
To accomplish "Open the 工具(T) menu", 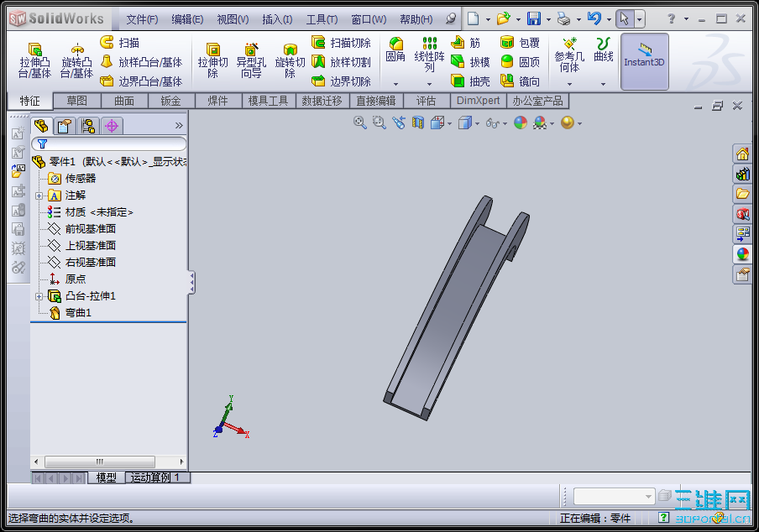I will pos(322,19).
